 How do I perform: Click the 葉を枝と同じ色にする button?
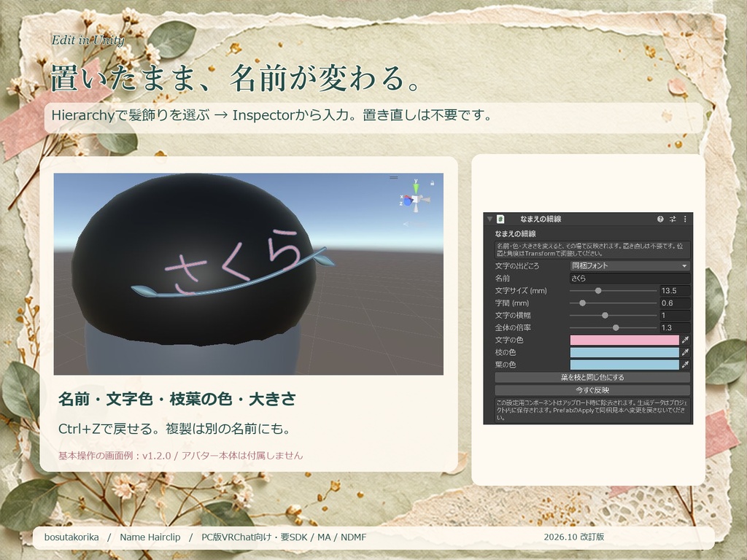592,378
